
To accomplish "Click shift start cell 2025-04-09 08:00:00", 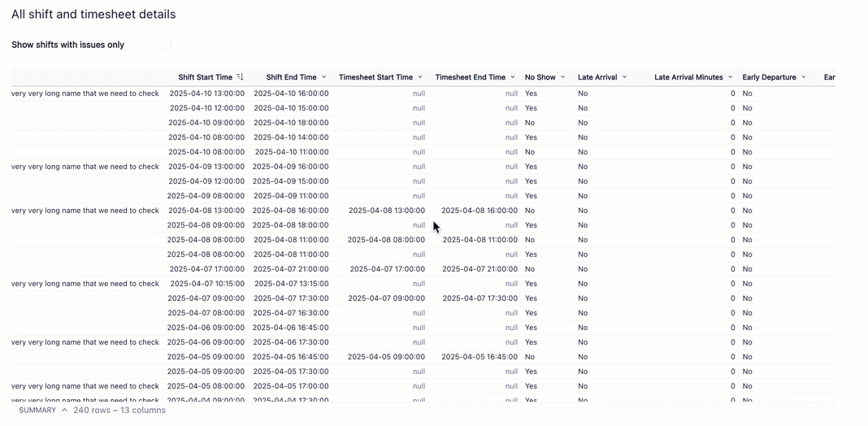I will click(206, 196).
